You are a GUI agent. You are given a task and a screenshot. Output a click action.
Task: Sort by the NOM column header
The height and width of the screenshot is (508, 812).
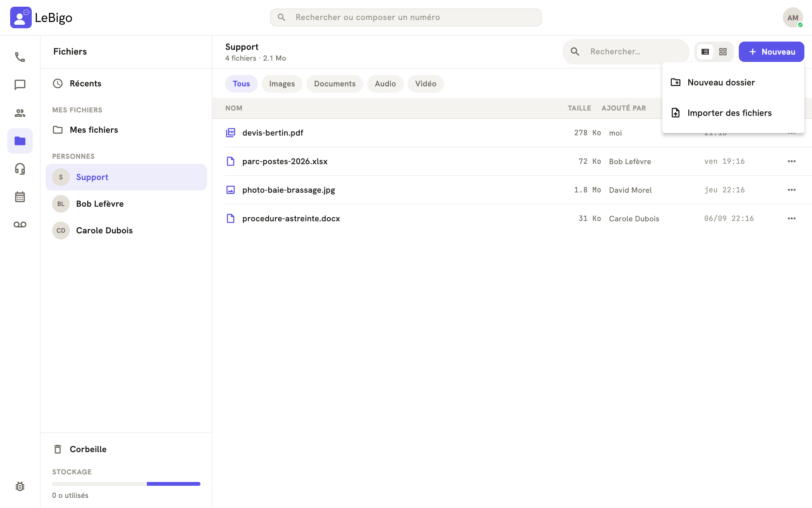point(233,108)
